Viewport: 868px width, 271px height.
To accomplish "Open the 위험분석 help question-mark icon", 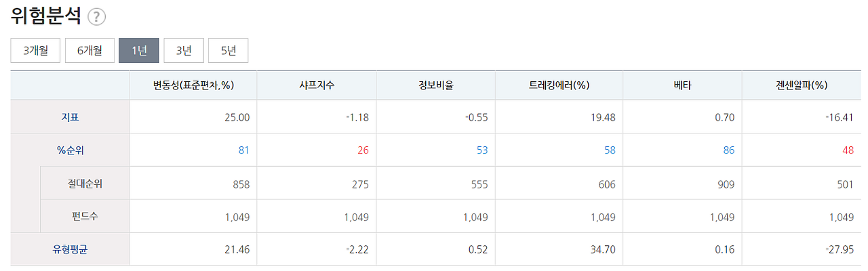I will point(97,17).
